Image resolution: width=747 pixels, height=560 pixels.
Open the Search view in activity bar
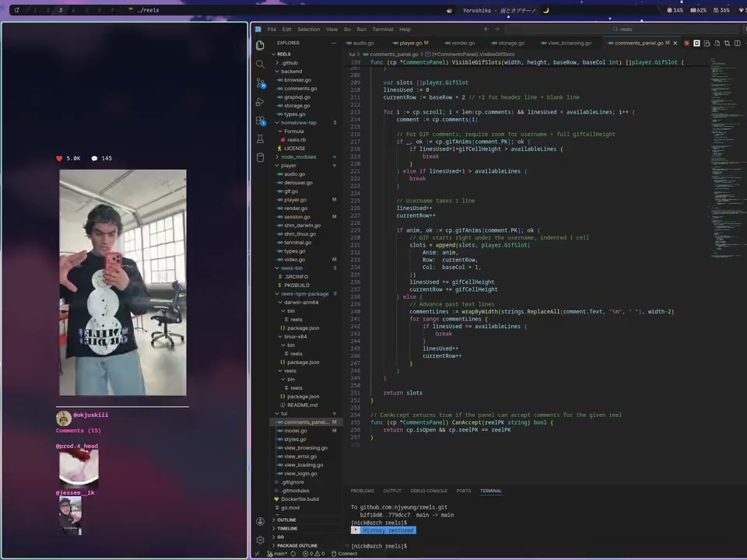[x=260, y=64]
